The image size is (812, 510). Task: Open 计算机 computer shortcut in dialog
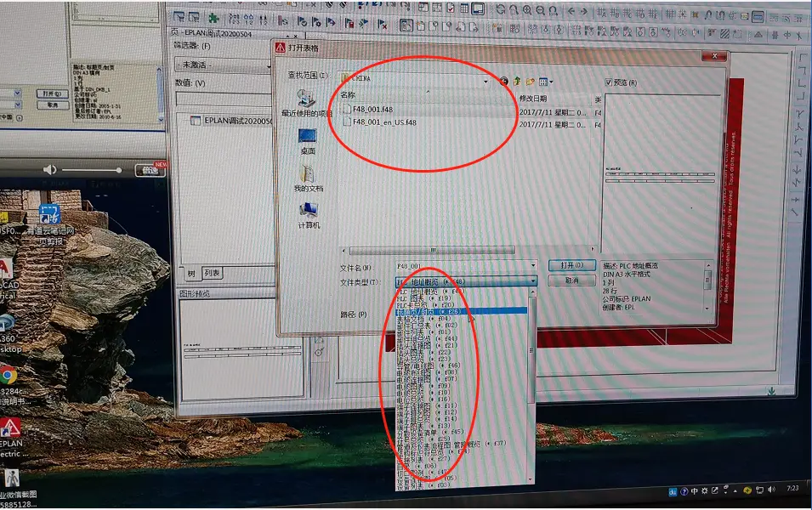(x=309, y=215)
